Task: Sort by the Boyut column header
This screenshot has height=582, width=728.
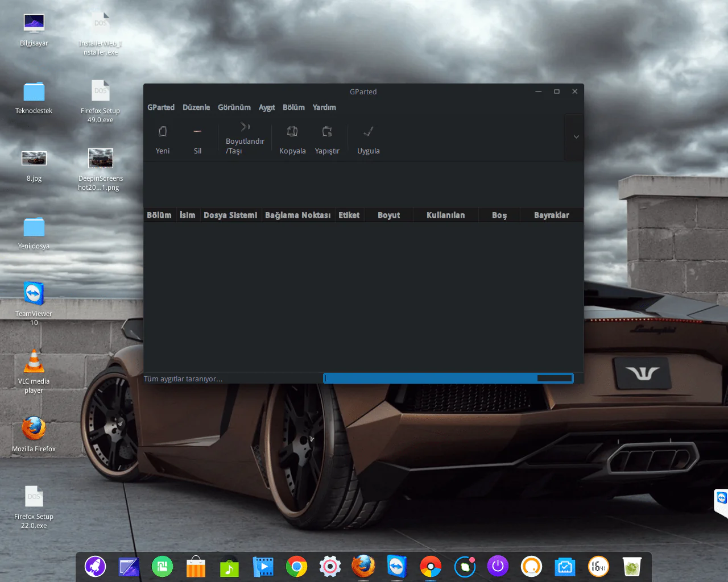Action: pos(388,215)
